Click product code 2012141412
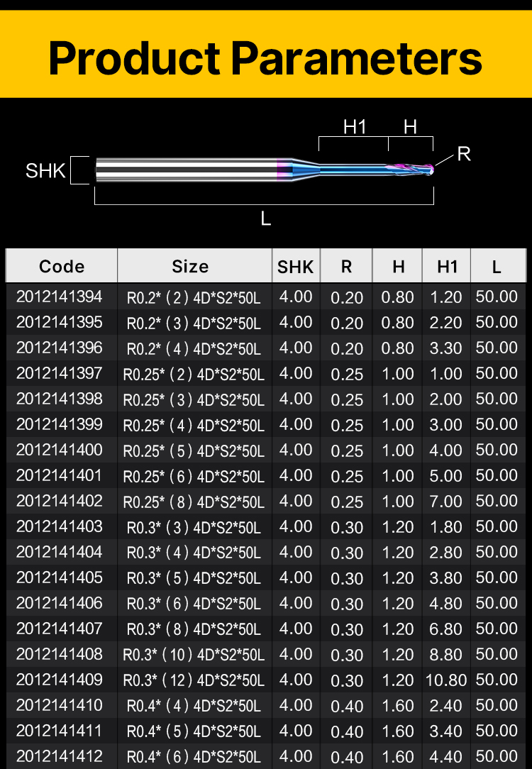This screenshot has width=532, height=769. point(60,756)
